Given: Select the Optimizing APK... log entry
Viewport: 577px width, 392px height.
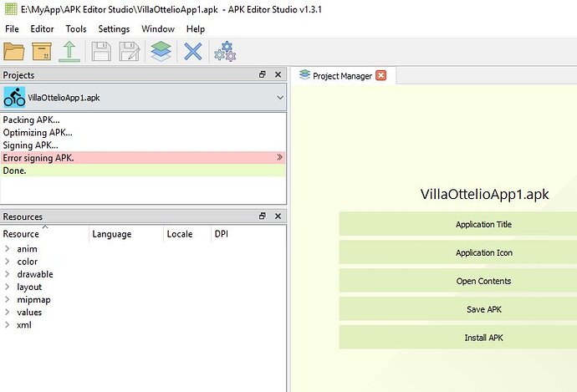Looking at the screenshot, I should (x=143, y=132).
